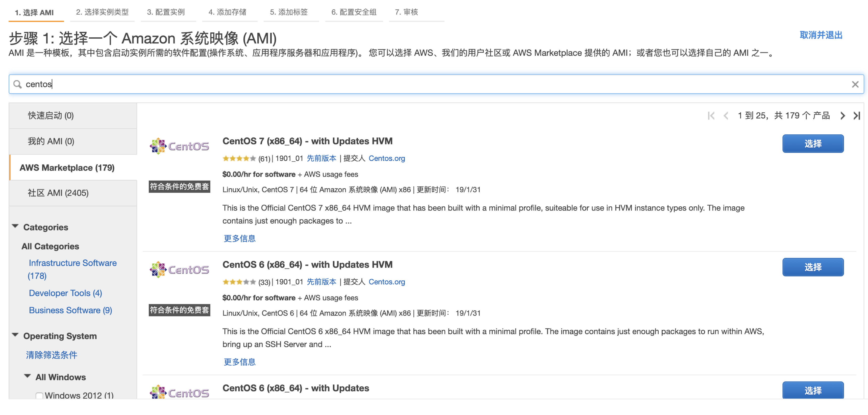Go to the previous results page
868x415 pixels.
tap(726, 116)
